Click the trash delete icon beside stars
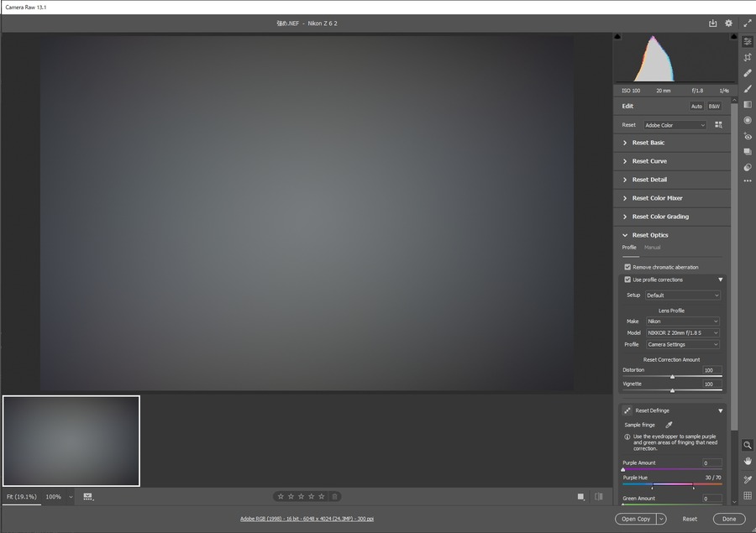This screenshot has height=533, width=756. (x=334, y=496)
